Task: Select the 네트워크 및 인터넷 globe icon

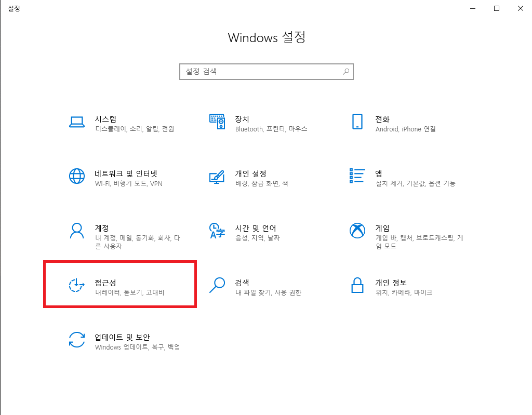Action: [x=77, y=176]
